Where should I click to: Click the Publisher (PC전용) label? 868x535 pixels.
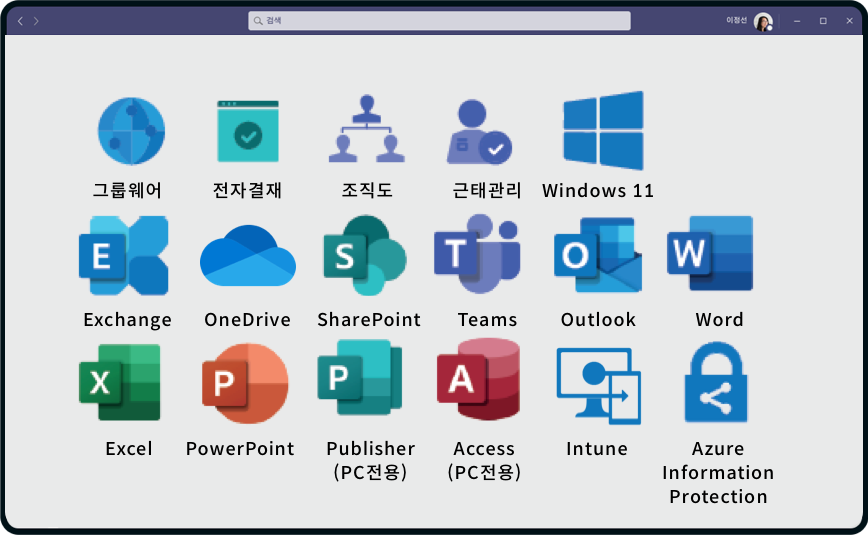(x=370, y=460)
